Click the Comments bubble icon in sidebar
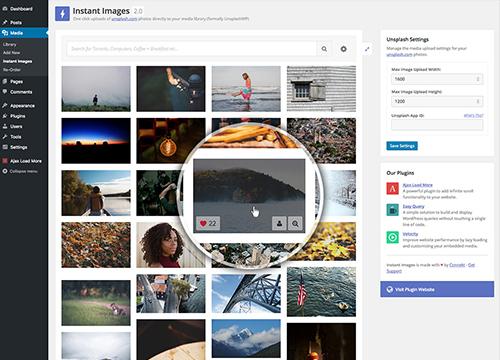The image size is (500, 360). [x=5, y=92]
